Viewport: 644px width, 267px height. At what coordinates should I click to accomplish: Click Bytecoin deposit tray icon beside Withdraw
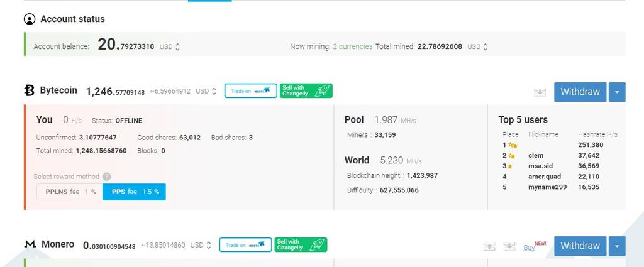click(540, 92)
